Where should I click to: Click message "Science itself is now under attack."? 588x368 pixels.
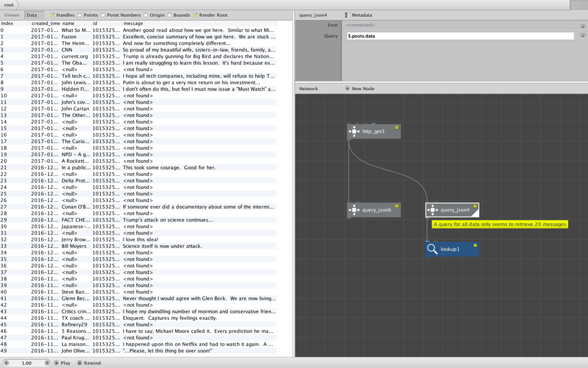(162, 246)
